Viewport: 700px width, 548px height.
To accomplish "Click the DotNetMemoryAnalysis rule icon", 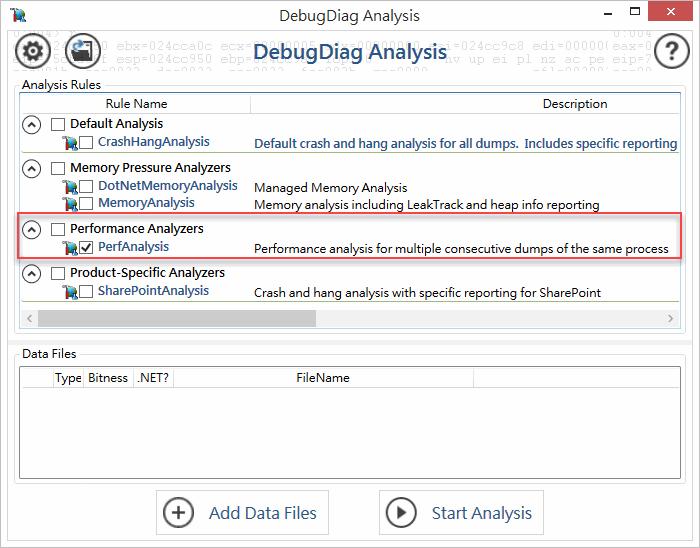I will click(x=69, y=187).
